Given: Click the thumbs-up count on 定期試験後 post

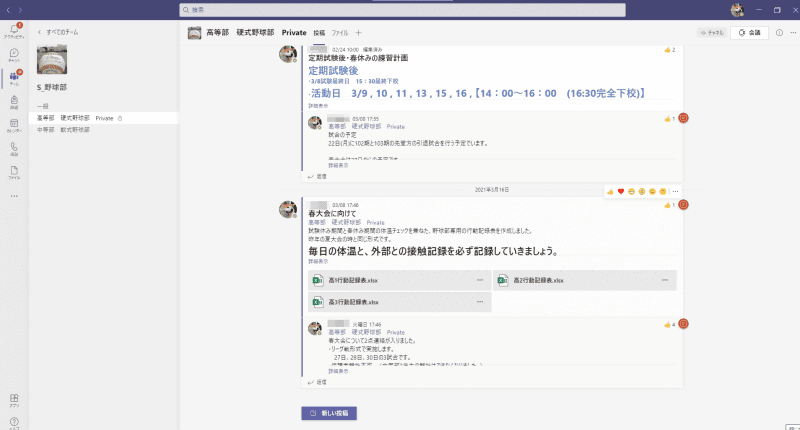Looking at the screenshot, I should (670, 50).
